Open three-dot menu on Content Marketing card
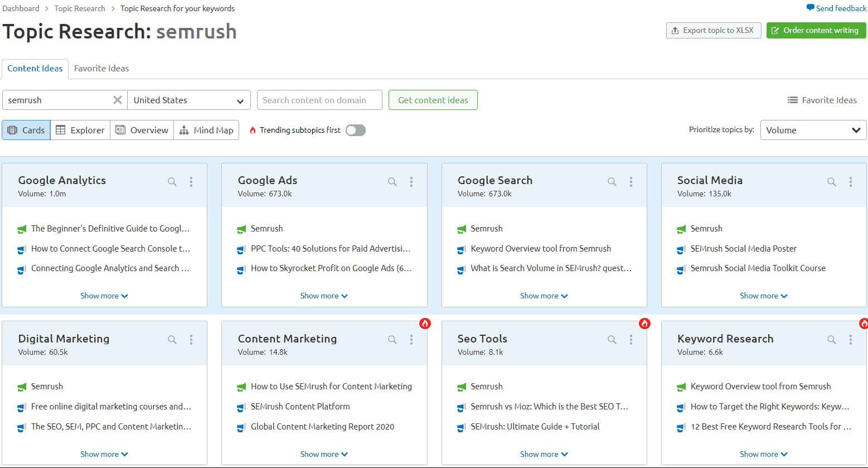 pyautogui.click(x=411, y=340)
